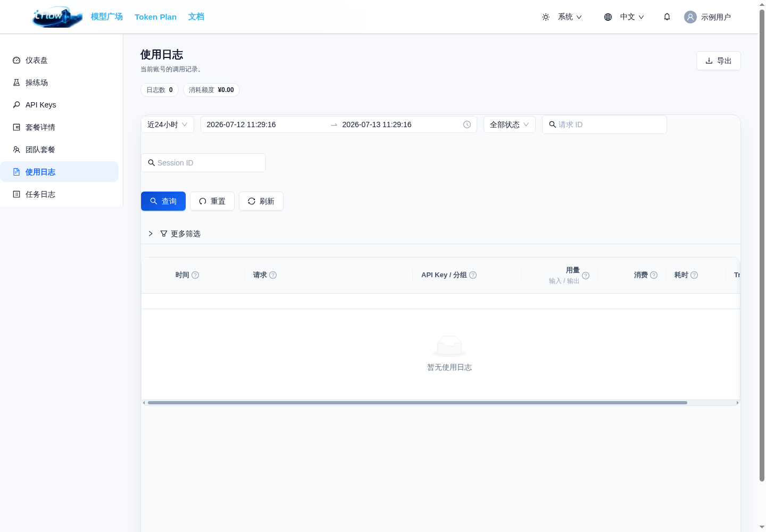Click the user avatar icon
766x532 pixels.
pyautogui.click(x=690, y=17)
